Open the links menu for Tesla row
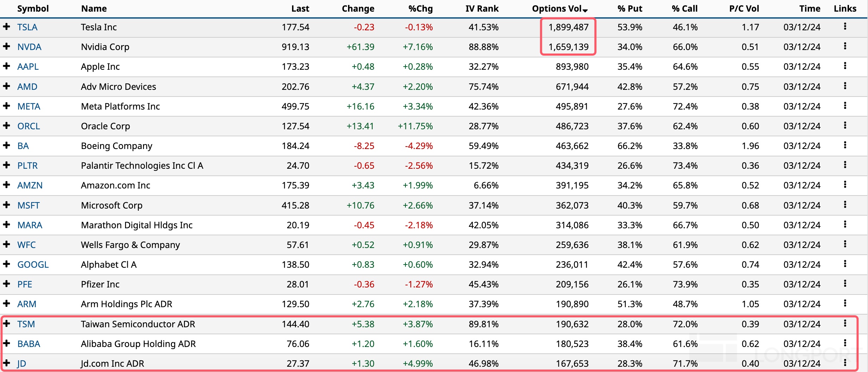The width and height of the screenshot is (868, 372). tap(845, 26)
